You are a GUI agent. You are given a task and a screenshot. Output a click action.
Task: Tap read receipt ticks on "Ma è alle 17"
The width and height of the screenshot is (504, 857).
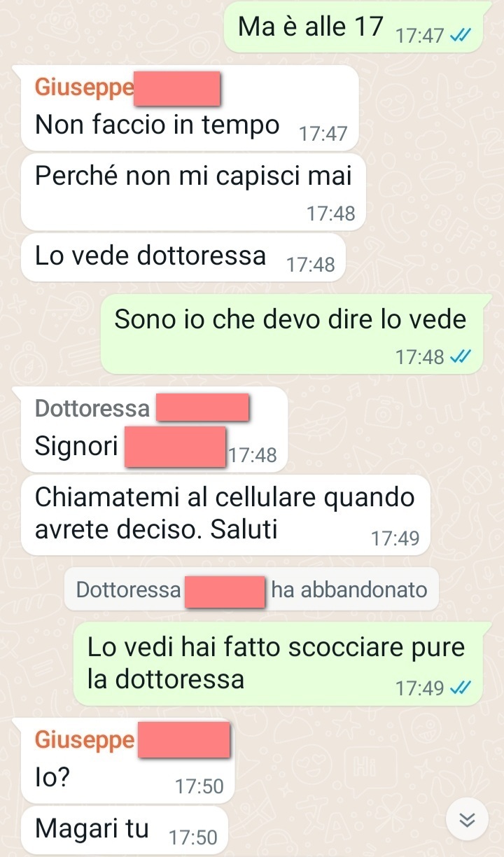459,36
